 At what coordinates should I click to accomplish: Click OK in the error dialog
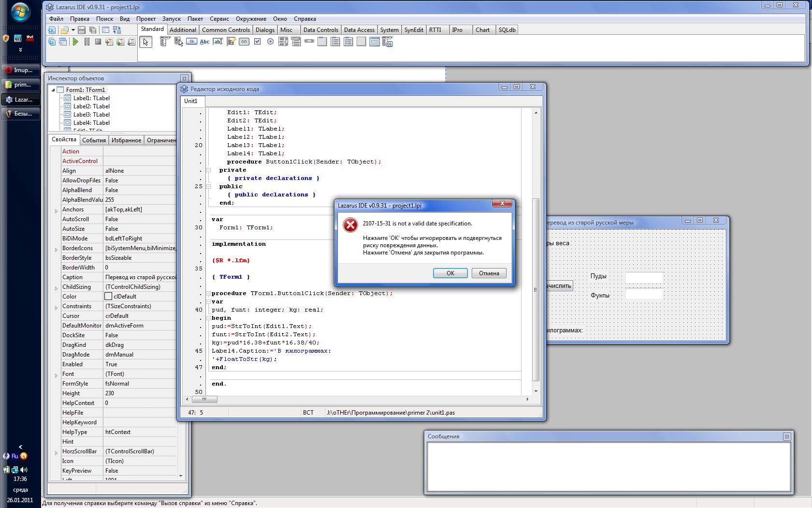tap(450, 273)
